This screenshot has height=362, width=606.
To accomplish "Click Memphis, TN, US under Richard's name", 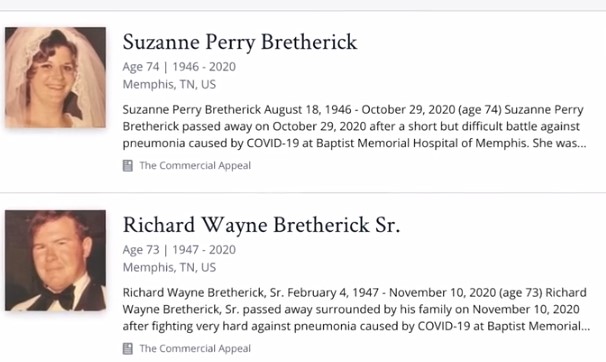I will click(x=169, y=267).
